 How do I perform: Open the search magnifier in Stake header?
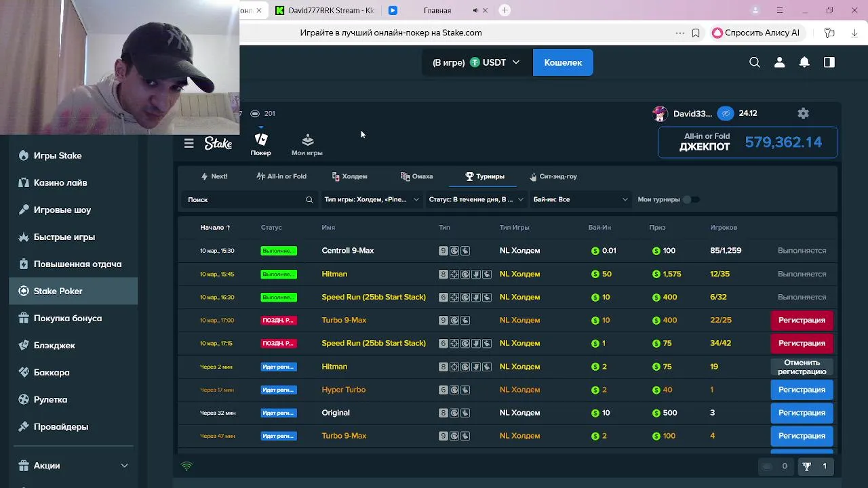pos(755,62)
